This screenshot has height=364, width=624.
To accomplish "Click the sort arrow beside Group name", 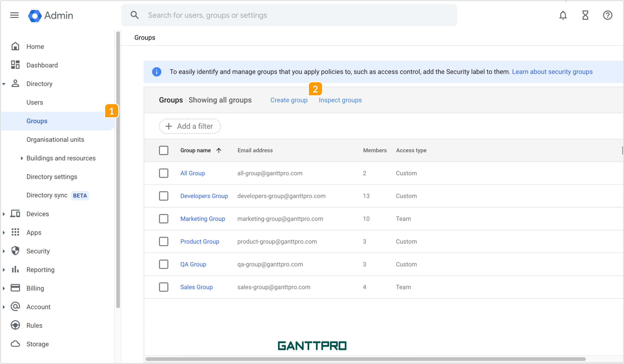I will point(219,150).
